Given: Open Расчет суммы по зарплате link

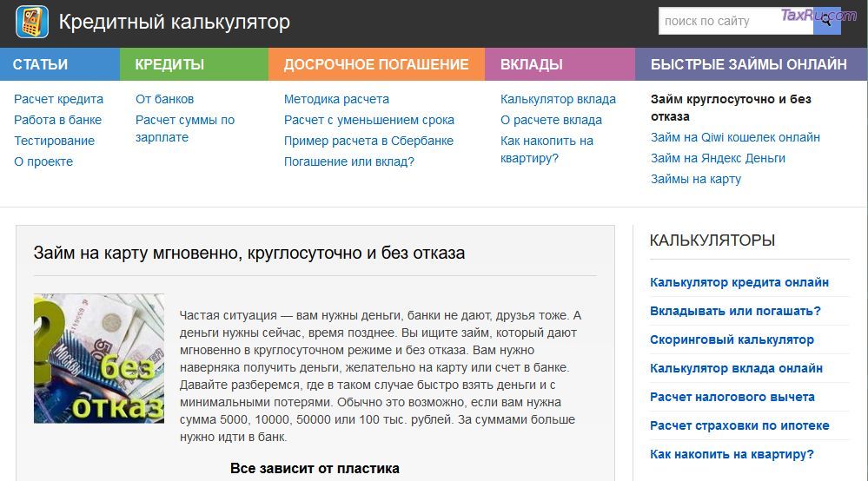Looking at the screenshot, I should pyautogui.click(x=185, y=128).
